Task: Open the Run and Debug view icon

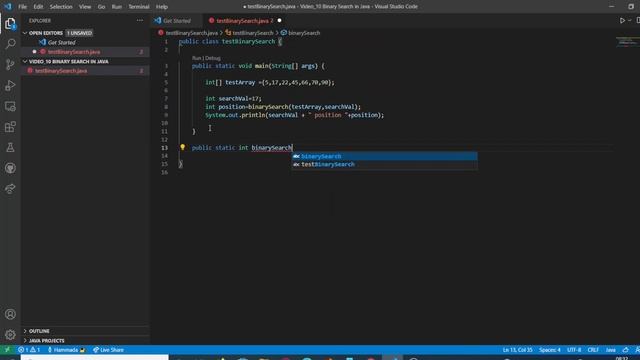Action: pos(10,85)
